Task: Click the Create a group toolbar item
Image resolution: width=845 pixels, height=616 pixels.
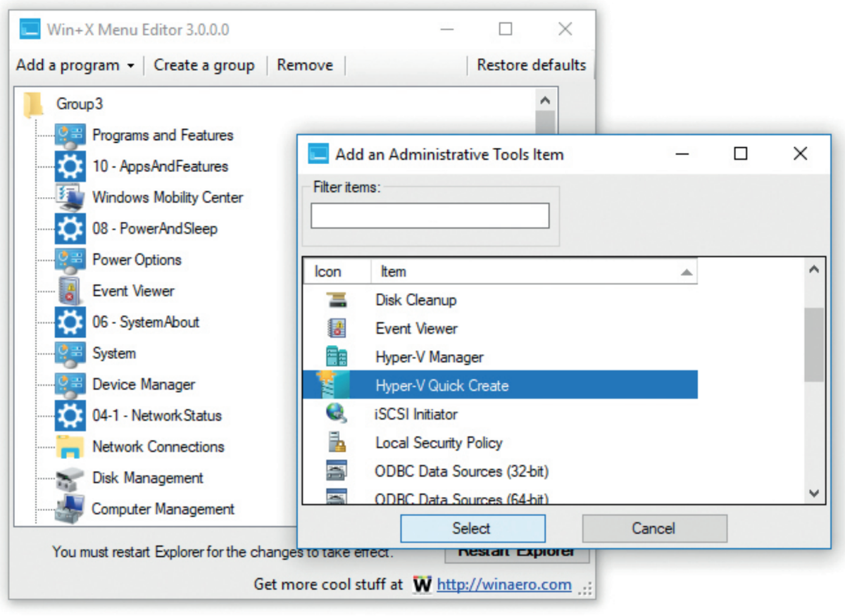Action: click(204, 65)
